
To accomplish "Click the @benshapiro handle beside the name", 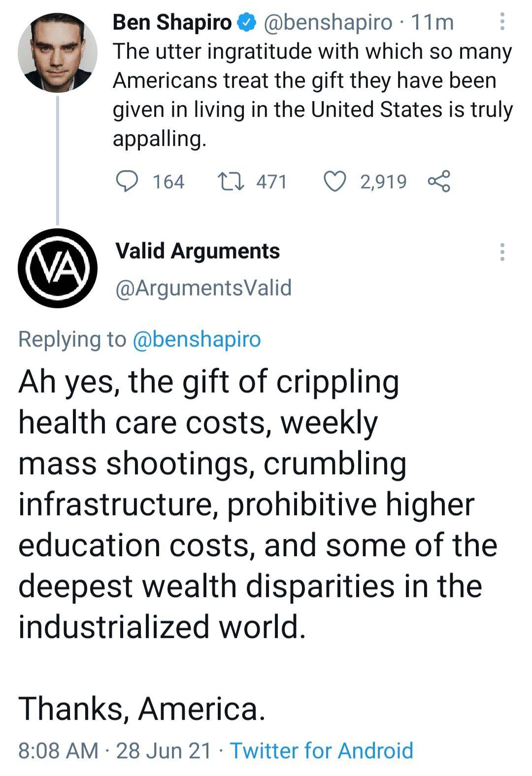I will 329,22.
